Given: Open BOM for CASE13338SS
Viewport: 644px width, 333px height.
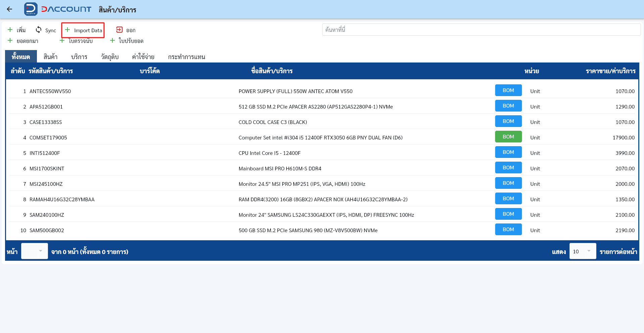Looking at the screenshot, I should (508, 121).
